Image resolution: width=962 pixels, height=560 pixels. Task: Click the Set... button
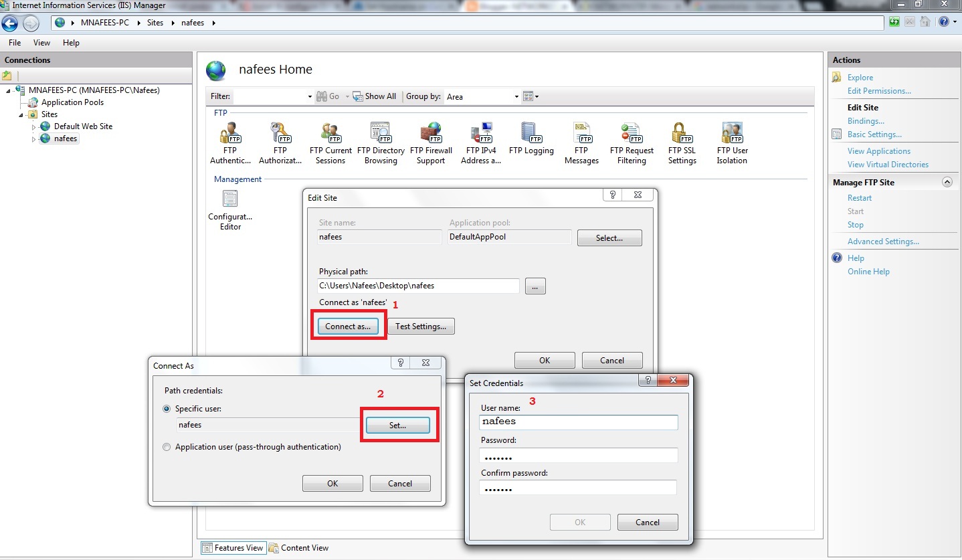point(398,425)
